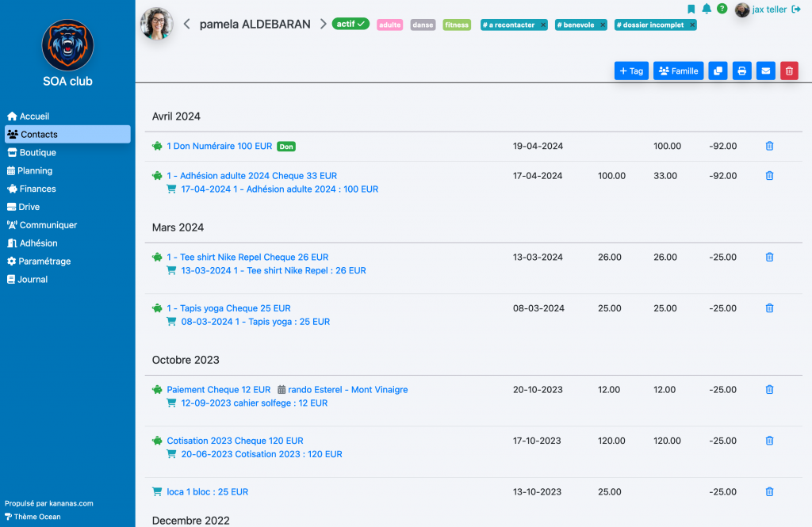Click pamela's profile photo thumbnail
Viewport: 812px width, 527px height.
(157, 24)
